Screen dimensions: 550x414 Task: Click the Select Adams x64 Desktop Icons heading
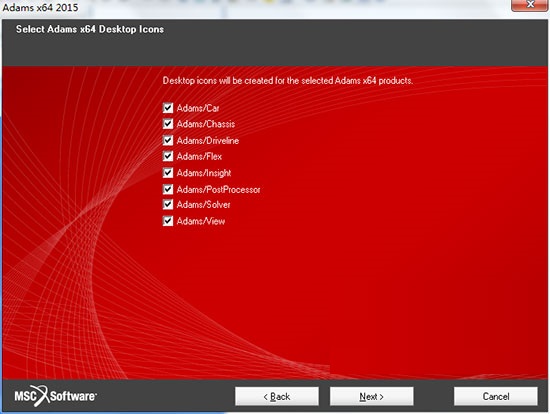pos(90,29)
